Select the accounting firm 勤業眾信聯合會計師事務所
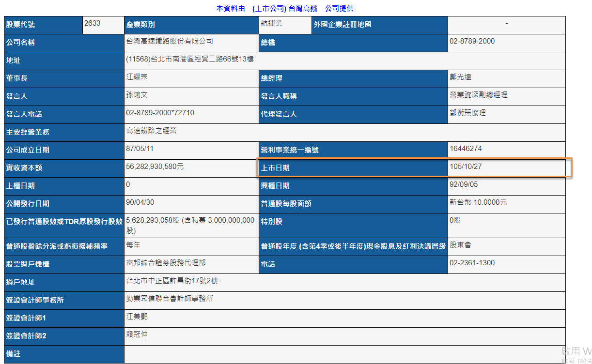 pos(169,299)
